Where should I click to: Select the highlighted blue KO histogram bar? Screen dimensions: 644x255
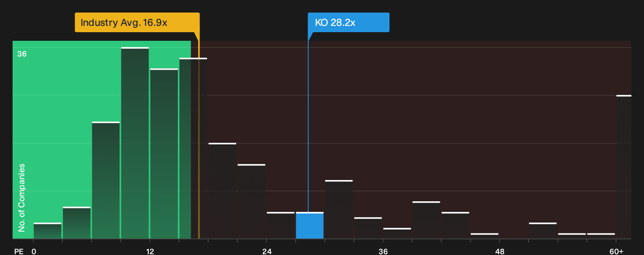pyautogui.click(x=310, y=226)
